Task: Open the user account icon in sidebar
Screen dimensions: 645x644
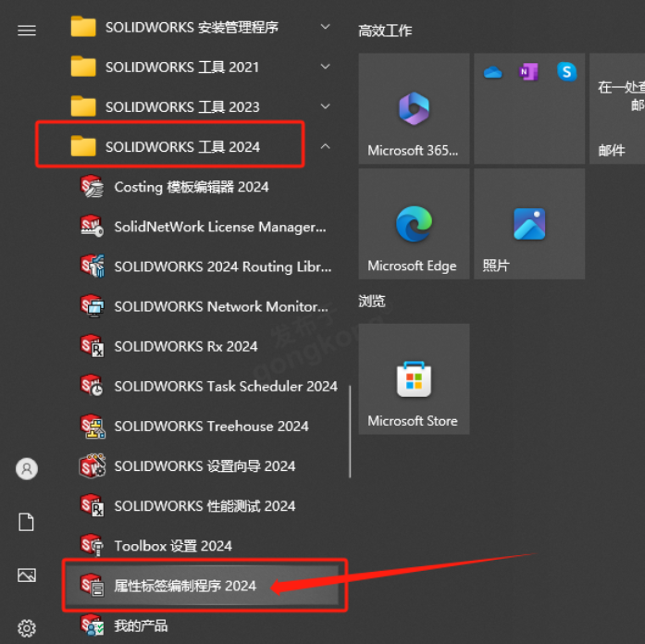Action: point(27,469)
